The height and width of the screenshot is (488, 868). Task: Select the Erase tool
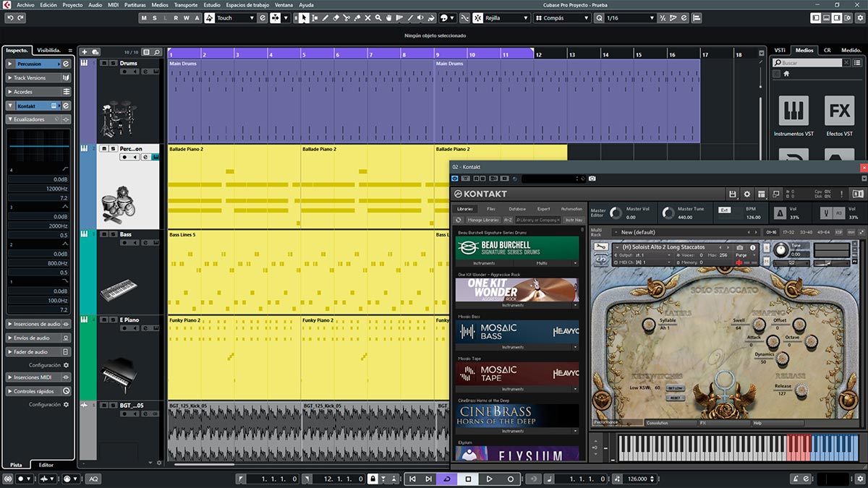coord(336,18)
